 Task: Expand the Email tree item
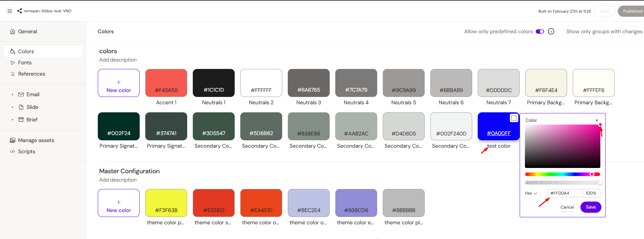coord(13,94)
